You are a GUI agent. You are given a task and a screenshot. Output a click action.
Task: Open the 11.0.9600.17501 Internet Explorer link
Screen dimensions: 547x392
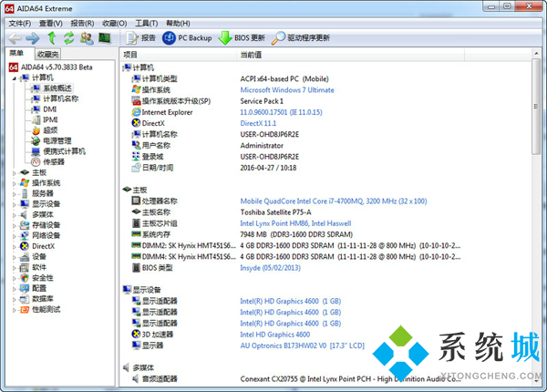coord(281,112)
